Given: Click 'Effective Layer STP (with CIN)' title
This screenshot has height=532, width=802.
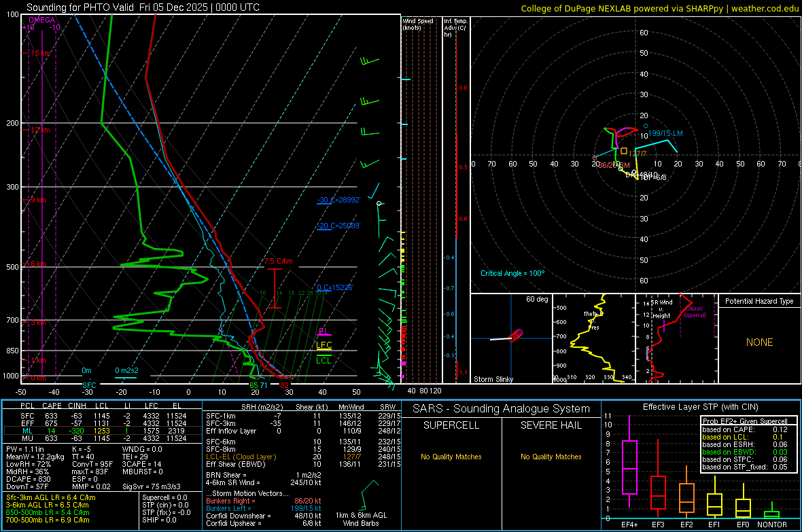Looking at the screenshot, I should click(x=701, y=407).
